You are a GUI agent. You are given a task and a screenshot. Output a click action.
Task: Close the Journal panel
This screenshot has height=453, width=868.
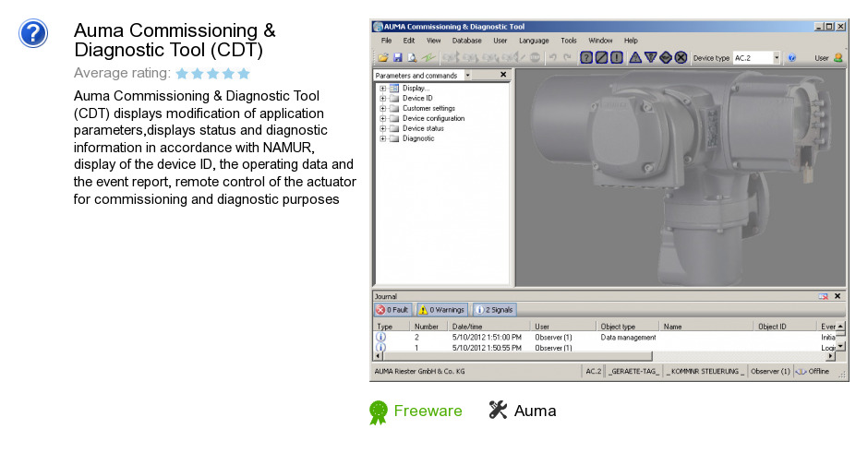tap(838, 296)
